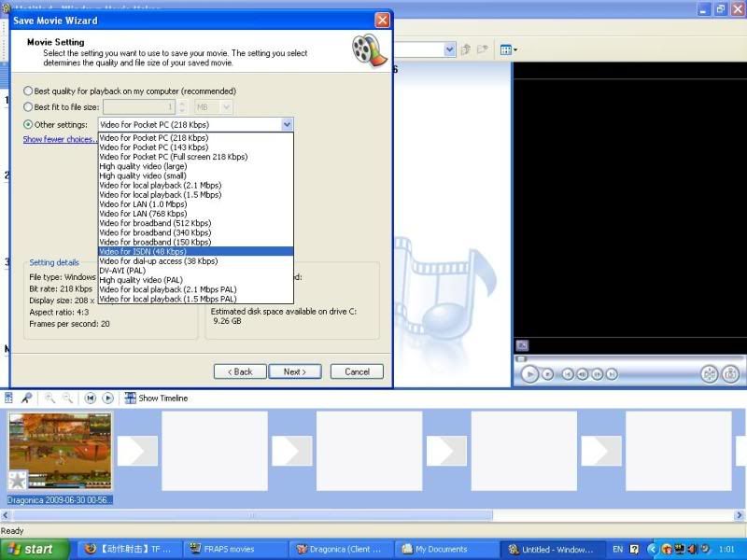Choose DV-AVI (PAL) option

coord(195,271)
